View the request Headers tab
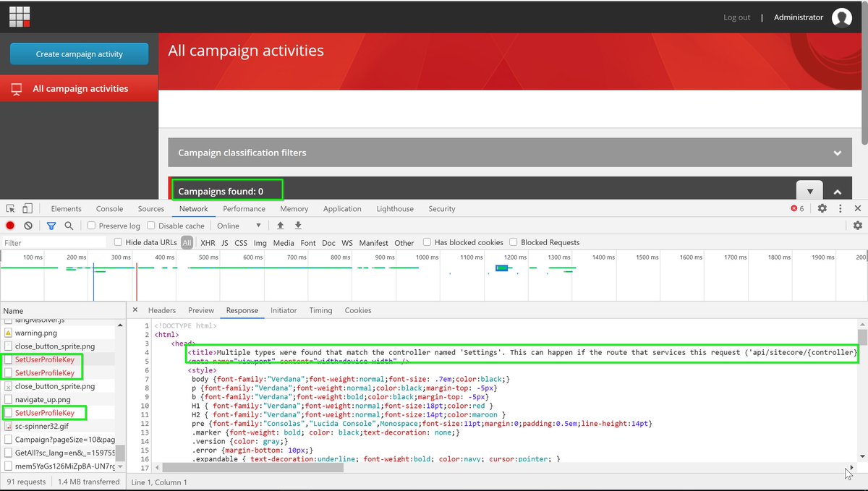This screenshot has height=491, width=868. pyautogui.click(x=162, y=310)
